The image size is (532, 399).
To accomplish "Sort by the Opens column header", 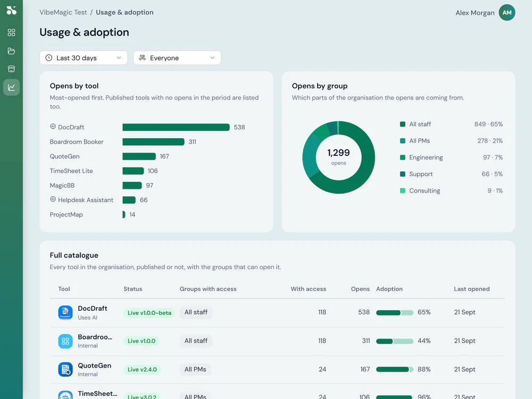I will click(360, 289).
